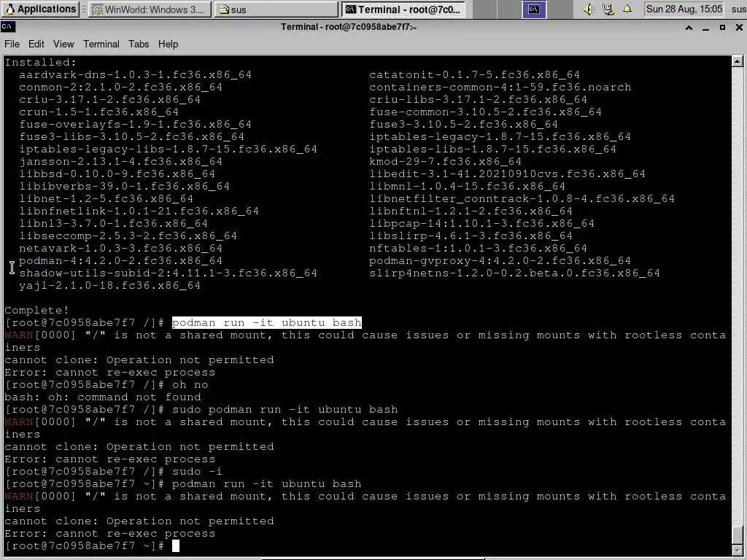Open the Applications menu in the panel

click(41, 9)
